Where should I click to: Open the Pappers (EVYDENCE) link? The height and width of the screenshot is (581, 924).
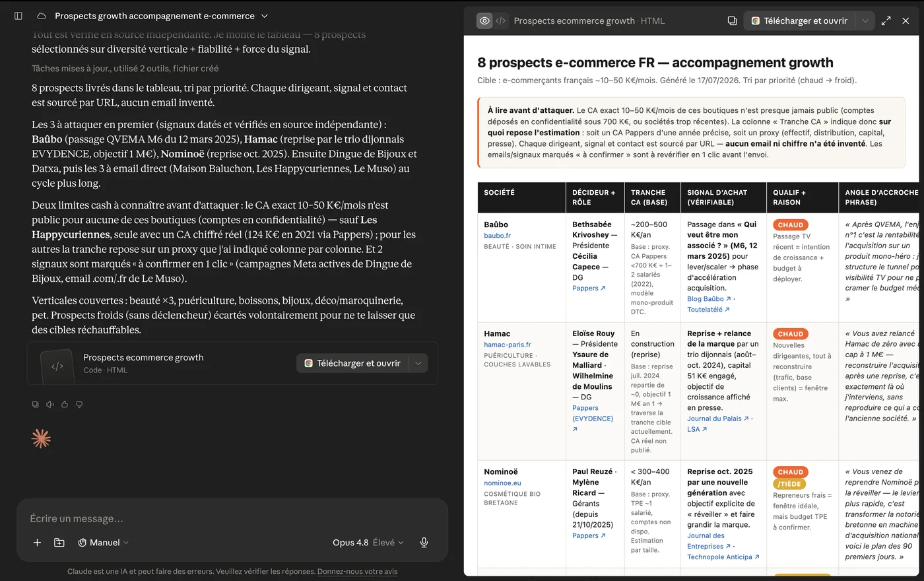tap(593, 419)
